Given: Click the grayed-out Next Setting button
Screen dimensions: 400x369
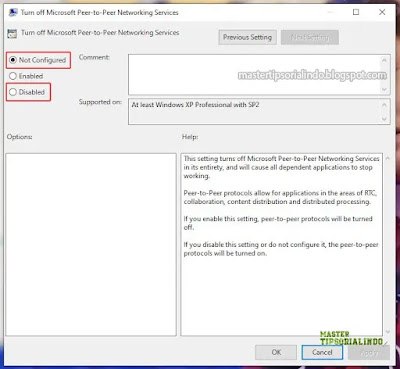Looking at the screenshot, I should (310, 37).
